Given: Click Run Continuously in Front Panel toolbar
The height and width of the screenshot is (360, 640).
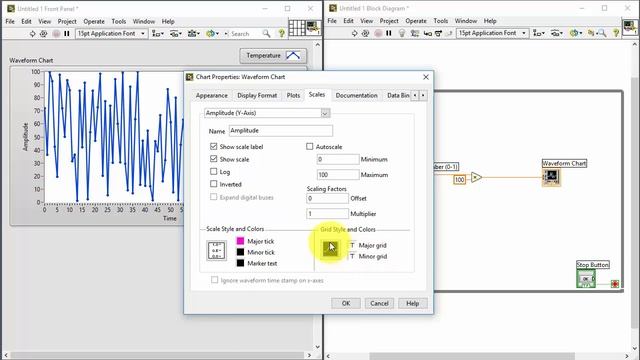Looking at the screenshot, I should click(43, 33).
